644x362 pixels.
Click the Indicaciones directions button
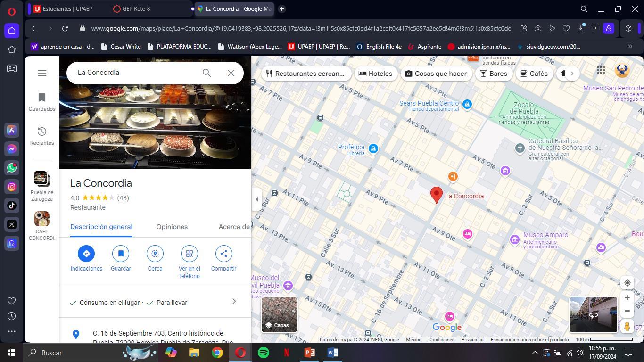click(86, 259)
